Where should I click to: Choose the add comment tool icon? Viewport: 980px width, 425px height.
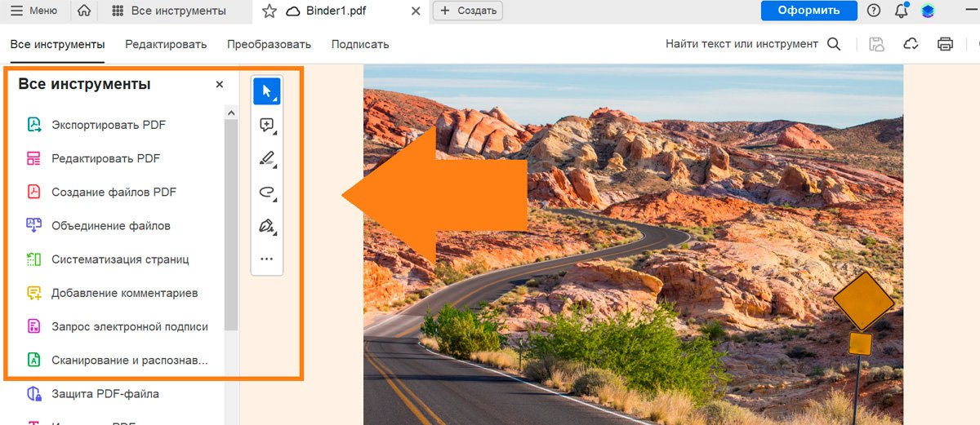pyautogui.click(x=267, y=125)
